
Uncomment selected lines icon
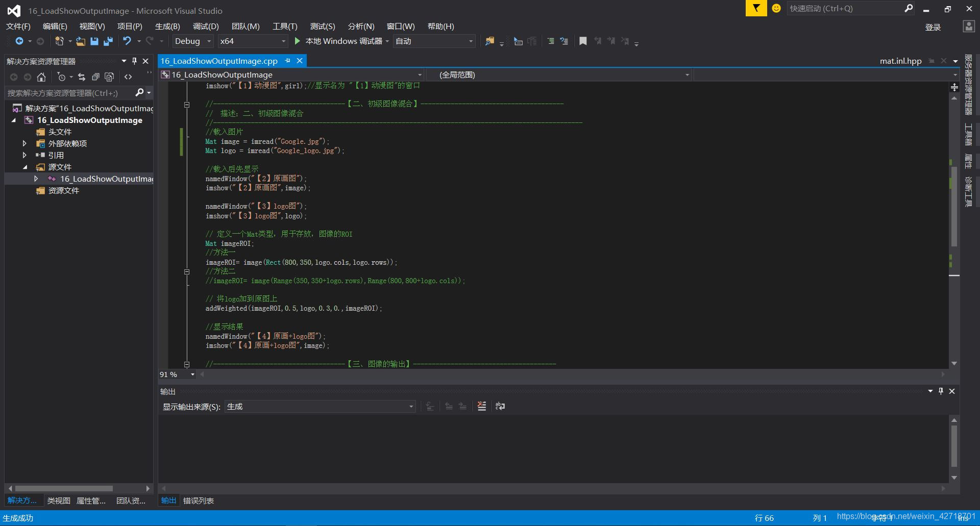pos(564,41)
